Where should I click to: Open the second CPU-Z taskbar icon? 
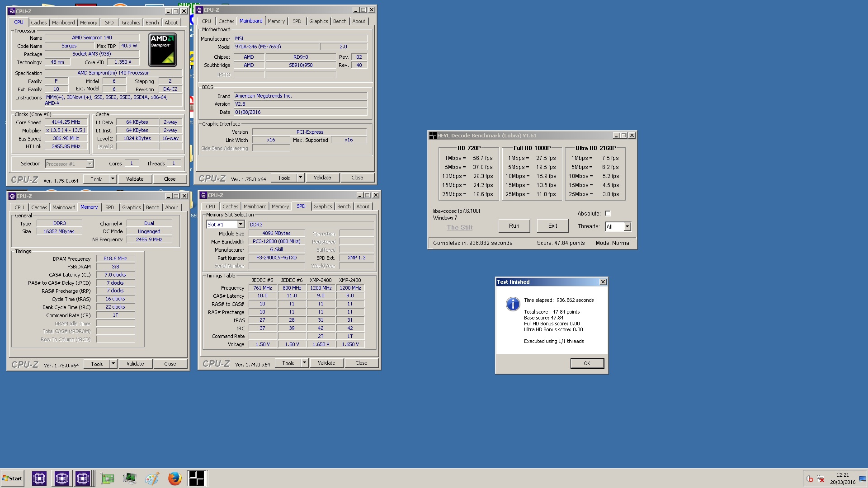coord(61,478)
